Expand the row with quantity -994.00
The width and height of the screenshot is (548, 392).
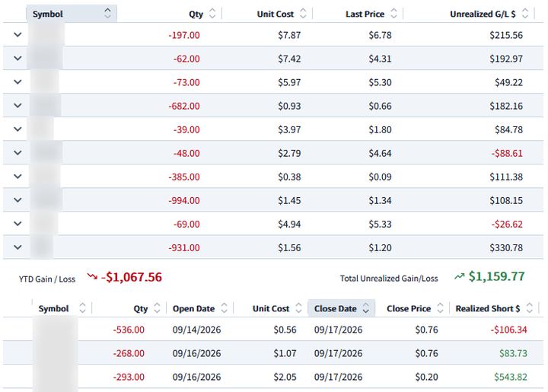[18, 200]
